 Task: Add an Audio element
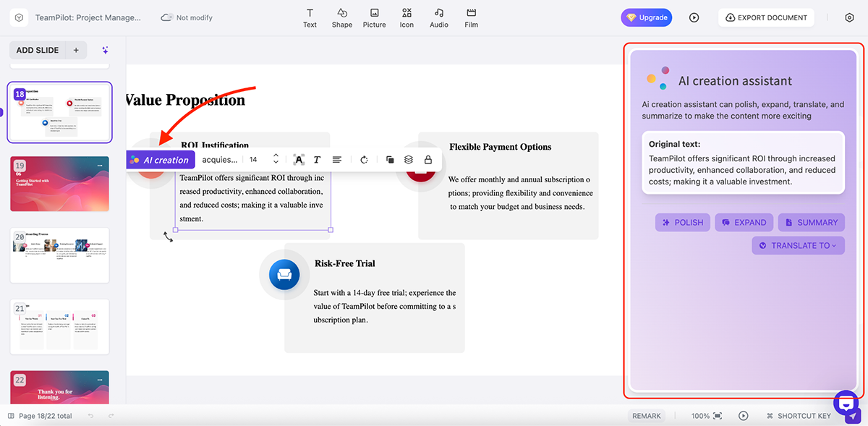click(438, 17)
